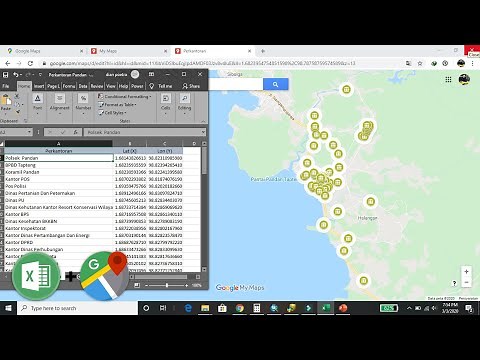Switch to the View ribbon tab
This screenshot has width=480, height=360.
[111, 86]
